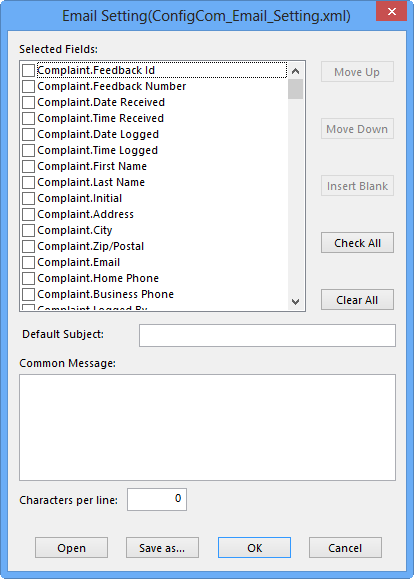Select the Complaint.Business Phone label
This screenshot has height=579, width=414.
tap(106, 294)
